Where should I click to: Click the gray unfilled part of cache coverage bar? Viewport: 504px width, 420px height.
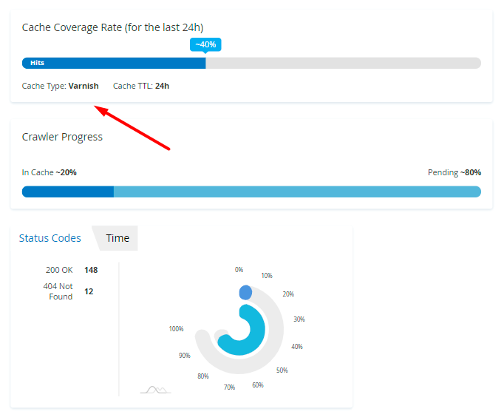[x=343, y=63]
